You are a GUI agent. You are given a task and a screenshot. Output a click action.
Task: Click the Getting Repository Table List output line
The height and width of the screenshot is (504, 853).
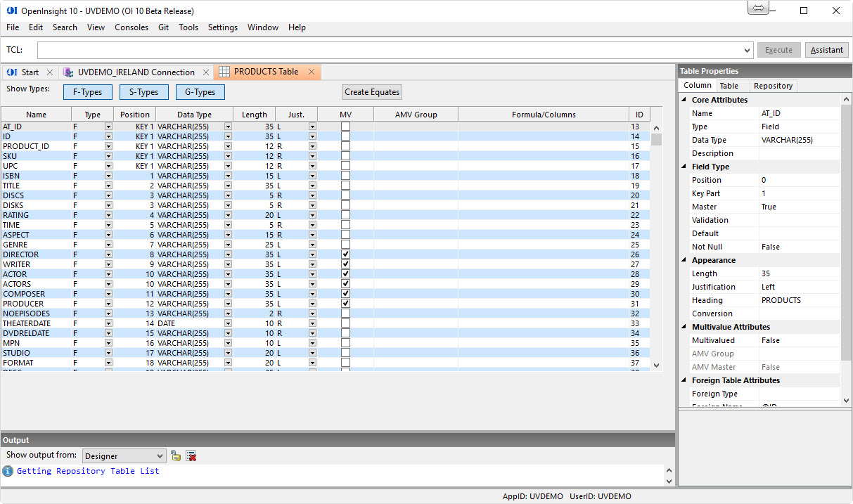pyautogui.click(x=88, y=471)
